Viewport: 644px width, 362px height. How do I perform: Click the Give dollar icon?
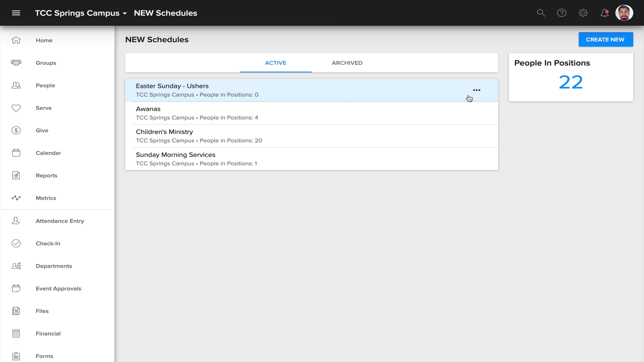click(16, 130)
